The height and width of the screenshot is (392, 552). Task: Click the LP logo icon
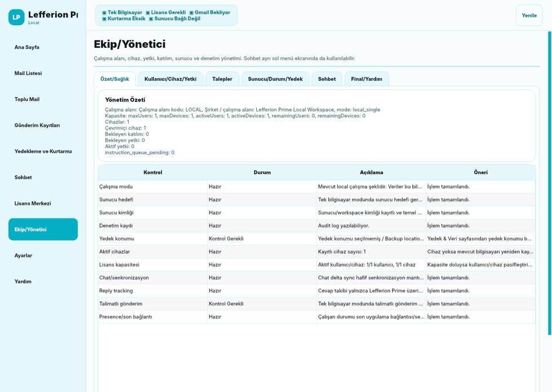coord(16,17)
